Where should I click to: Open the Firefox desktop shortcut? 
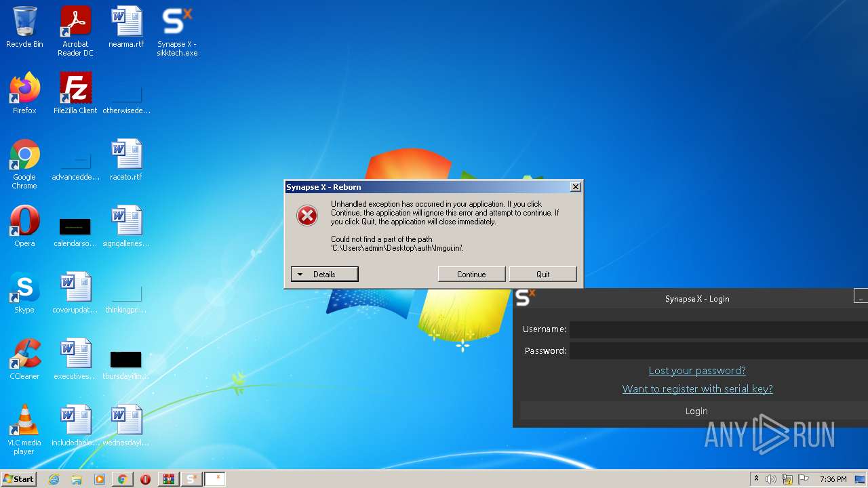tap(24, 94)
